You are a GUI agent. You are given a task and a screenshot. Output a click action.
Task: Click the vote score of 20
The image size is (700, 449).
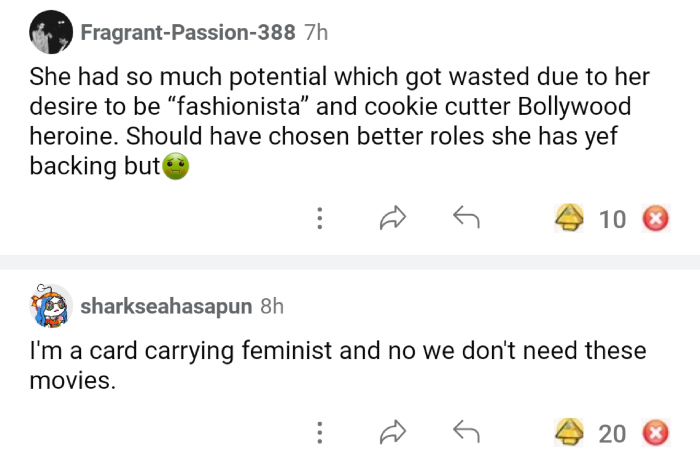pyautogui.click(x=612, y=432)
